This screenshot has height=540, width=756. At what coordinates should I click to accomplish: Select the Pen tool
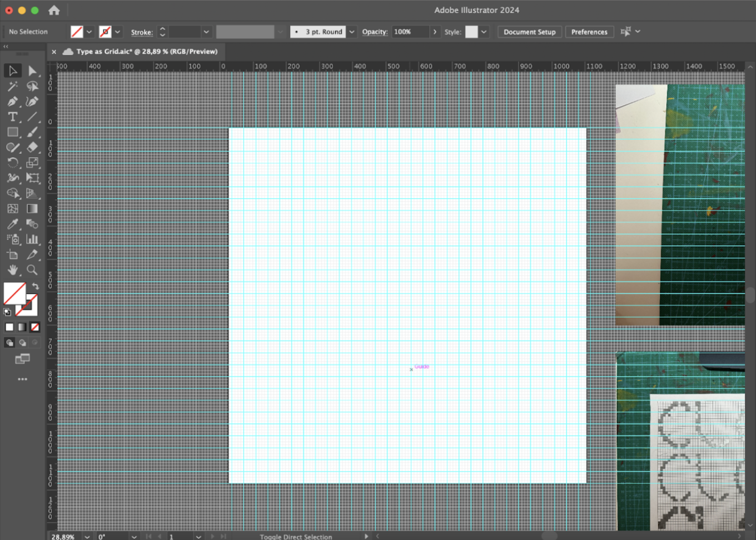12,102
